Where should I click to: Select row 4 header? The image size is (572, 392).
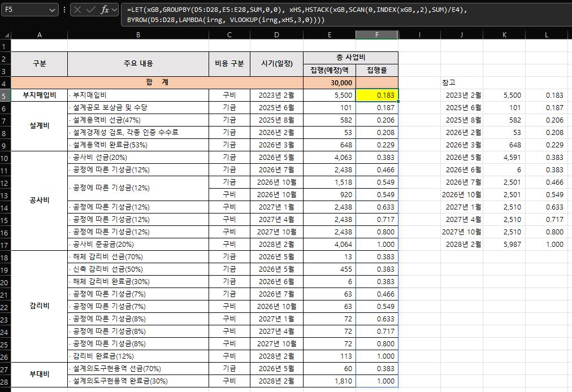coord(5,82)
